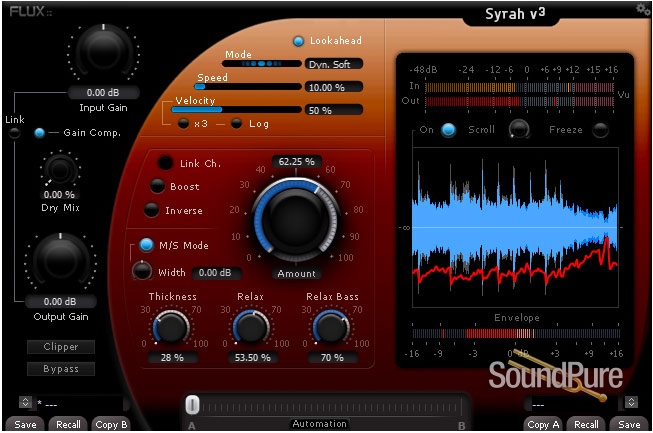The image size is (653, 433).
Task: Enable Link Ch. option
Action: 165,163
